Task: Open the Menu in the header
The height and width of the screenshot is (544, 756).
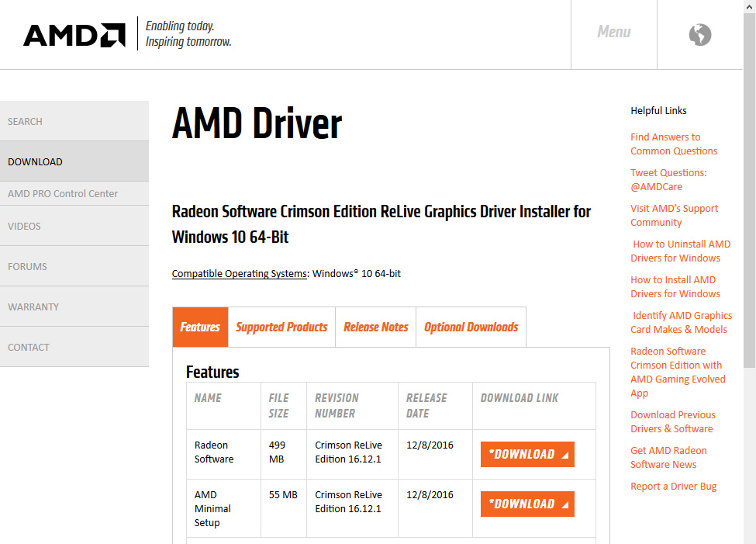Action: point(613,33)
